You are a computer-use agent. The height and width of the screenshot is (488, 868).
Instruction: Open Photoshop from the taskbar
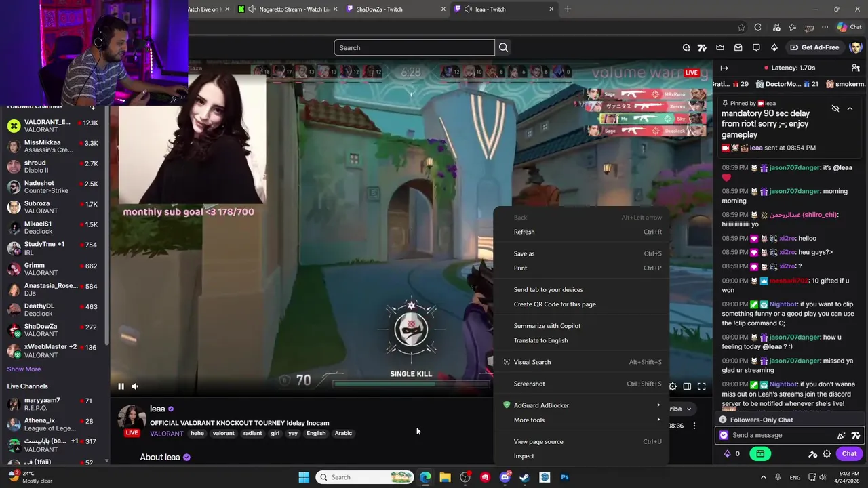click(564, 477)
